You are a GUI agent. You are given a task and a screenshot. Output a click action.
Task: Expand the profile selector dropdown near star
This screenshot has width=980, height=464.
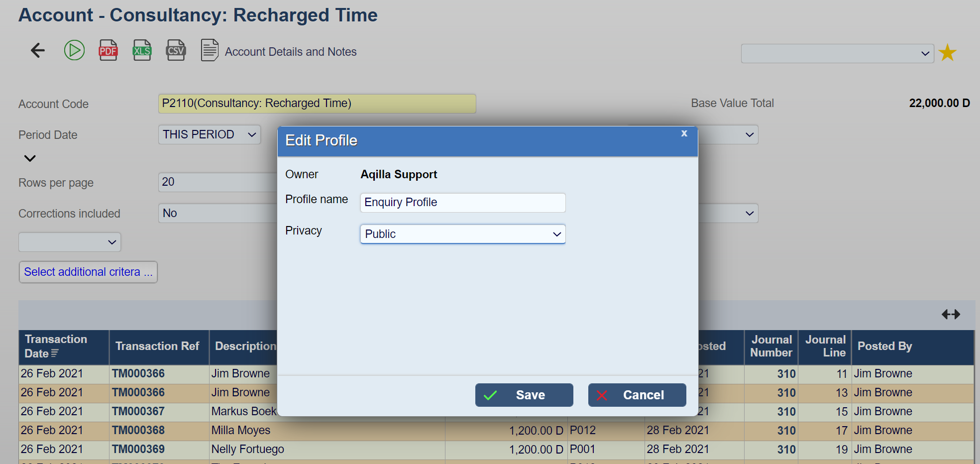point(837,53)
